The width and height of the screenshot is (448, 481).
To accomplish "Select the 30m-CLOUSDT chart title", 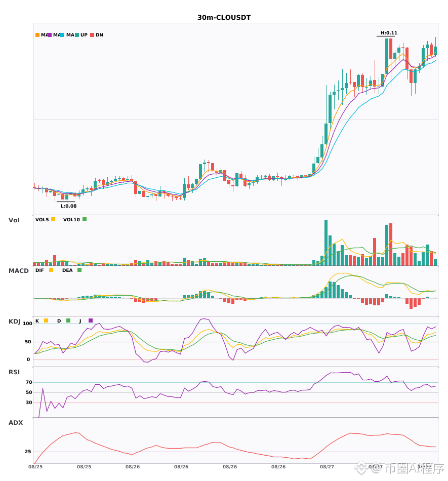I will (x=224, y=18).
